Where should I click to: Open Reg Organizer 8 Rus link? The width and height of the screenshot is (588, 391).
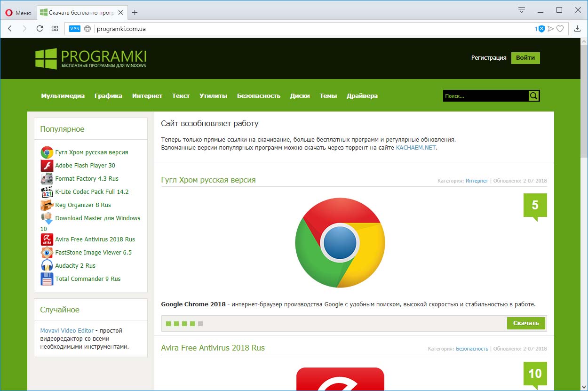coord(83,205)
